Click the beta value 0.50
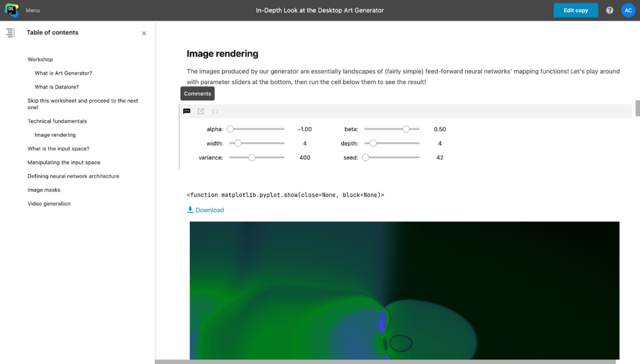640x364 pixels. pos(440,129)
